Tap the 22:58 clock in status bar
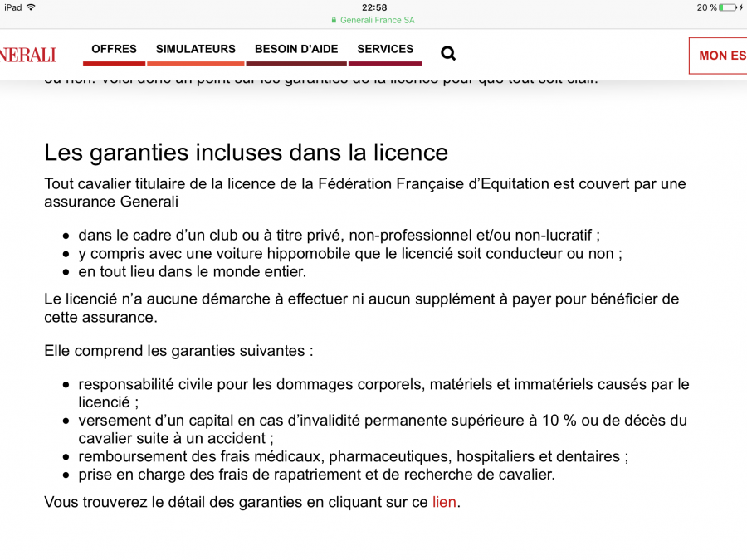747x560 pixels. point(374,7)
